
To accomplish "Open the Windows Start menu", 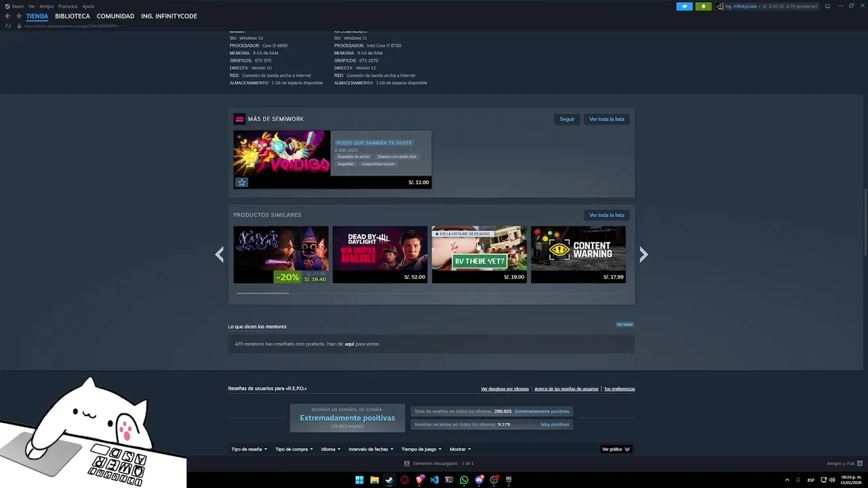I will (x=359, y=480).
